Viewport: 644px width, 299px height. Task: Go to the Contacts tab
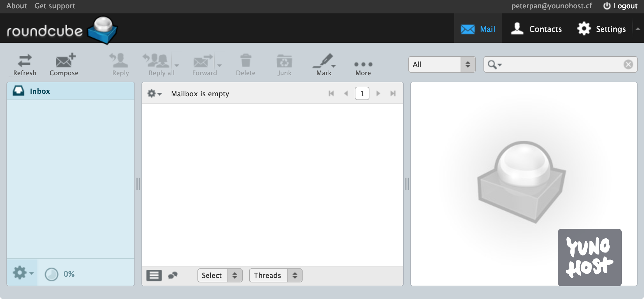536,29
